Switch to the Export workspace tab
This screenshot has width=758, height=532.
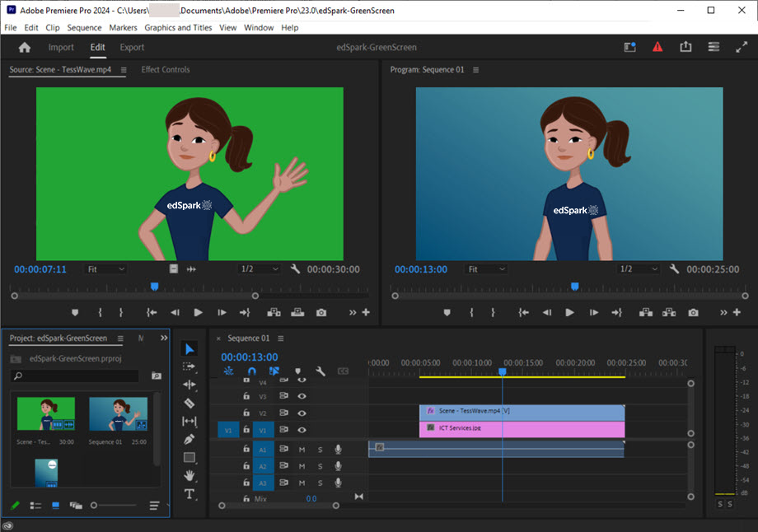click(x=132, y=48)
